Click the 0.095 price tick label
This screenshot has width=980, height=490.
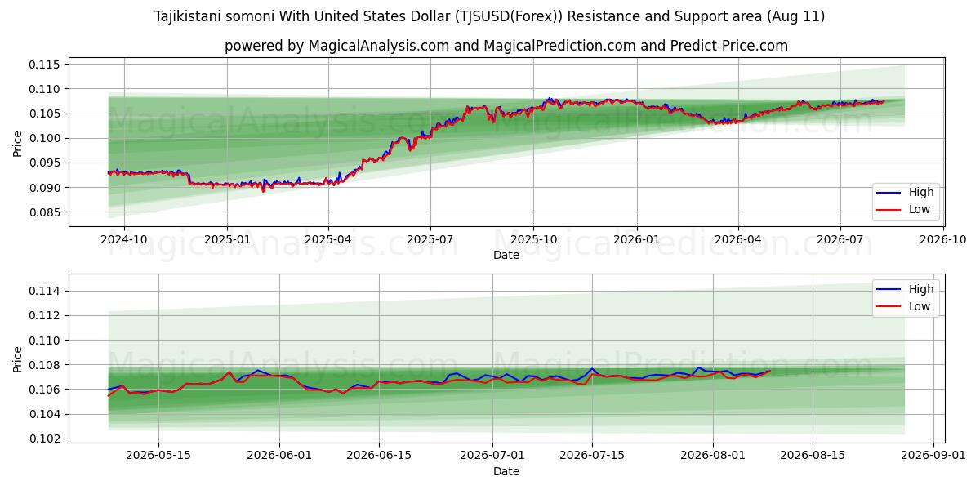pyautogui.click(x=46, y=163)
